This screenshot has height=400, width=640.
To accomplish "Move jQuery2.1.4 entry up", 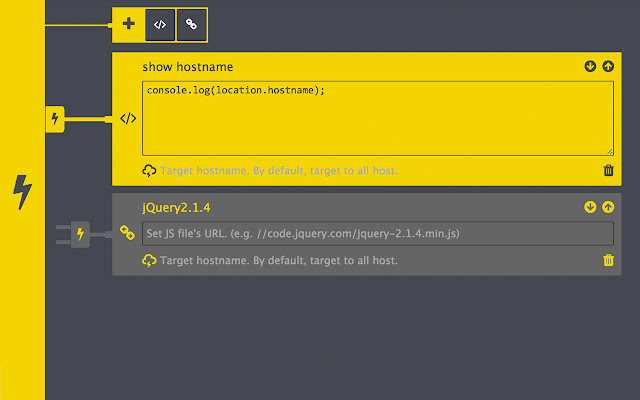I will 608,208.
